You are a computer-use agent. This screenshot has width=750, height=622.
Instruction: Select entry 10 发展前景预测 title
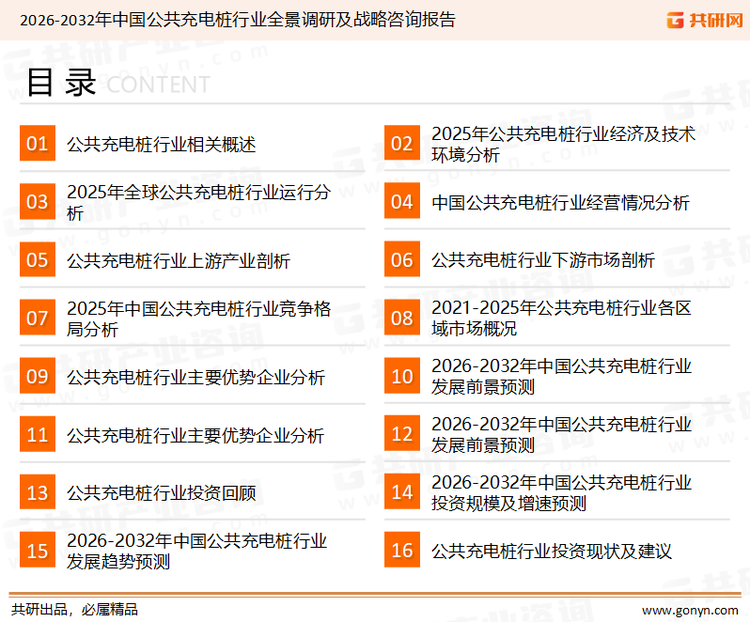[562, 377]
